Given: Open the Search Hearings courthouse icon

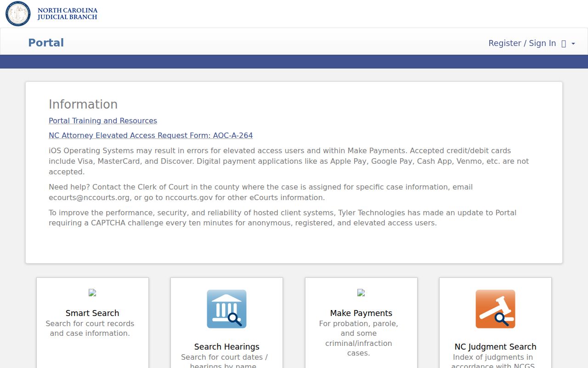Looking at the screenshot, I should pos(226,309).
